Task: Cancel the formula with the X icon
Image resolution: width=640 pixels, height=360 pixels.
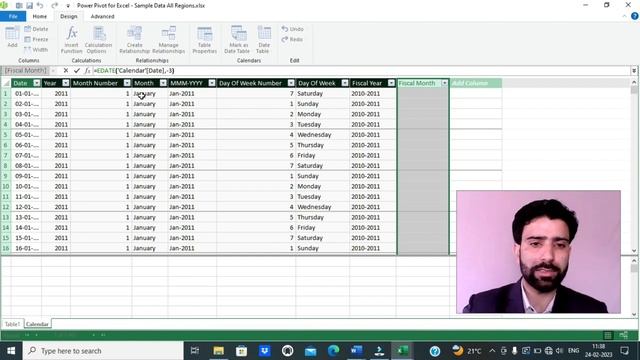Action: 66,71
